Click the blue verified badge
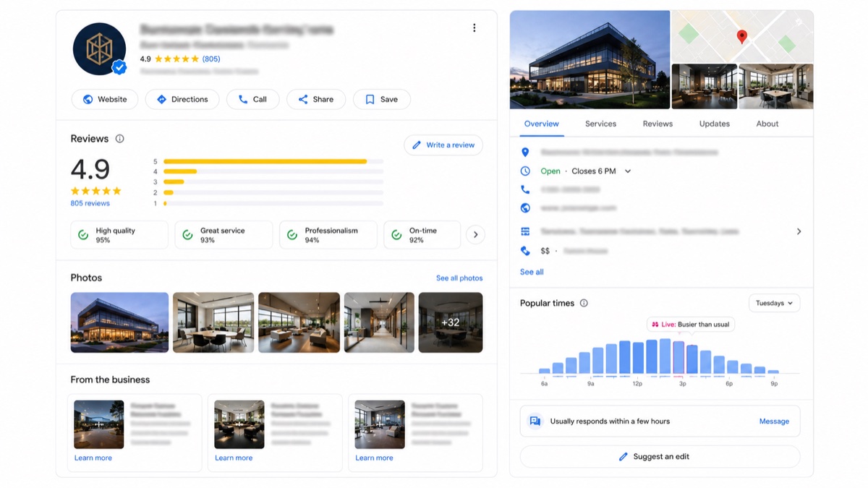Viewport: 868px width, 488px height. (x=119, y=67)
